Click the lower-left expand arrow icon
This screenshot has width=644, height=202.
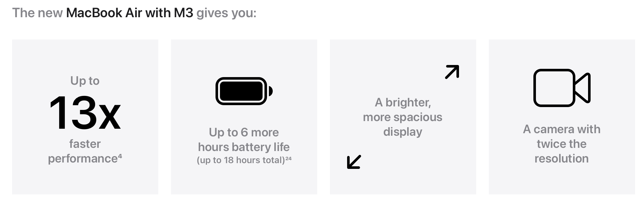(x=354, y=162)
